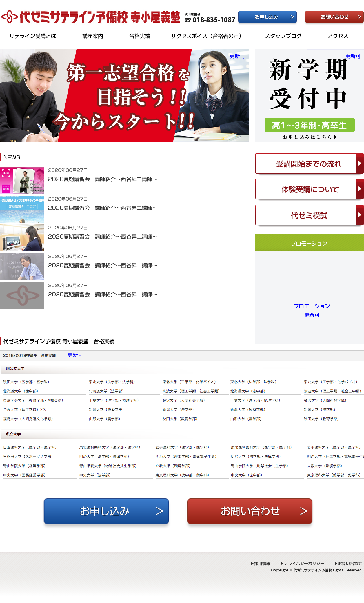Click the 第一志望合格を目指そう hero banner

click(x=125, y=95)
